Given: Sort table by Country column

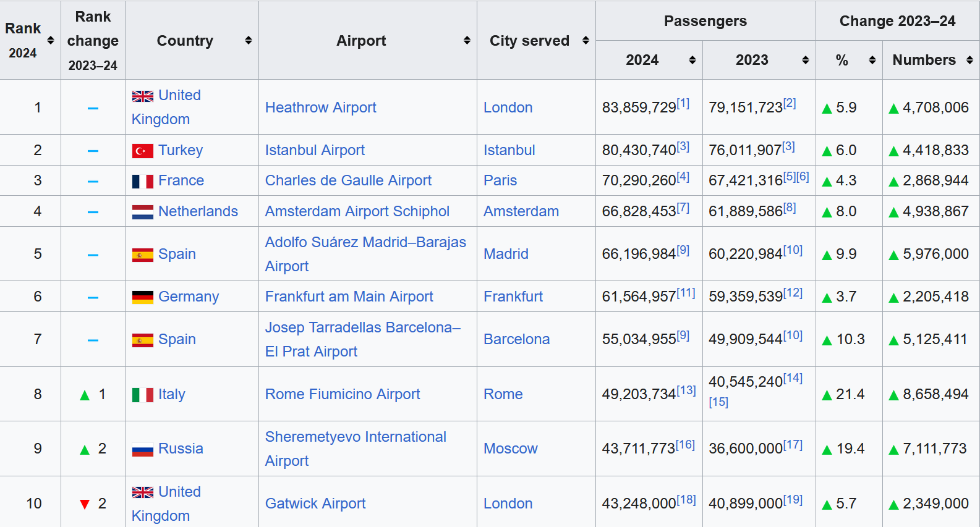Looking at the screenshot, I should (x=248, y=40).
